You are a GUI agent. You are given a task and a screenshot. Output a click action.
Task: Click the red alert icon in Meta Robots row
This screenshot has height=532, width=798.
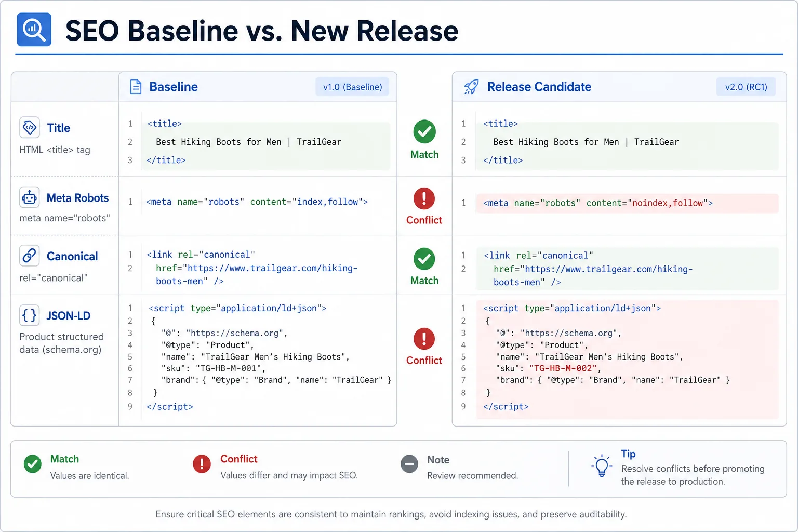coord(424,198)
